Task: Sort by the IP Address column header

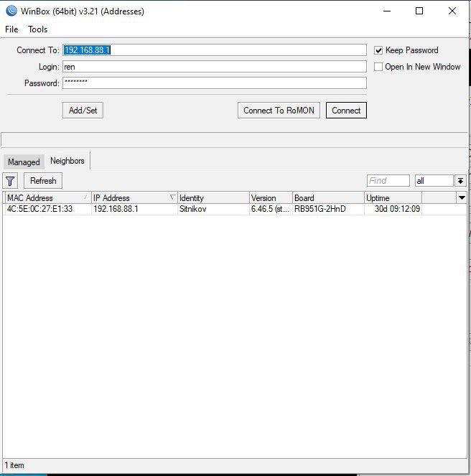Action: [134, 198]
